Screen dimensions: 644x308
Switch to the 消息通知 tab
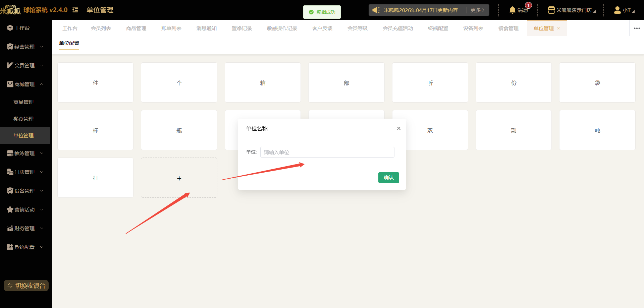click(x=207, y=28)
